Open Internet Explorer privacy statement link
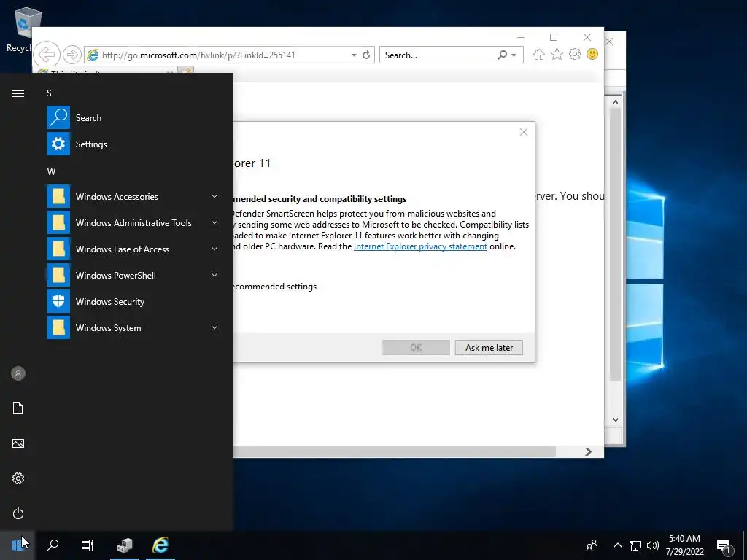Image resolution: width=747 pixels, height=560 pixels. coord(420,246)
